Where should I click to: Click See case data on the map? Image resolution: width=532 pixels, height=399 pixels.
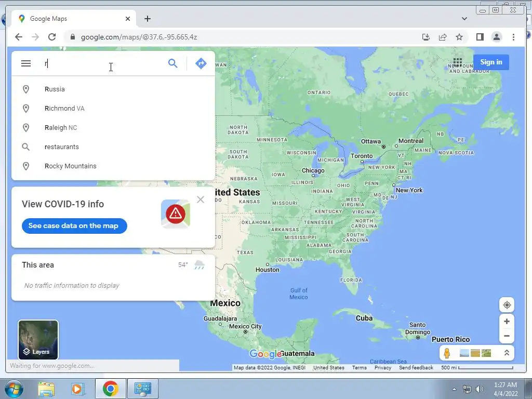click(x=74, y=226)
